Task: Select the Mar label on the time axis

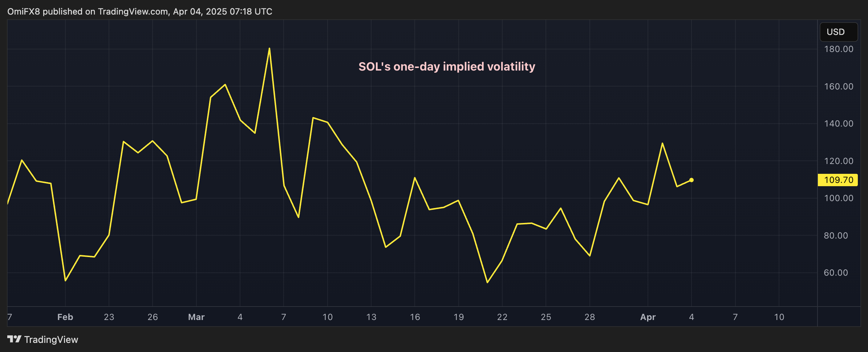Action: [x=196, y=317]
